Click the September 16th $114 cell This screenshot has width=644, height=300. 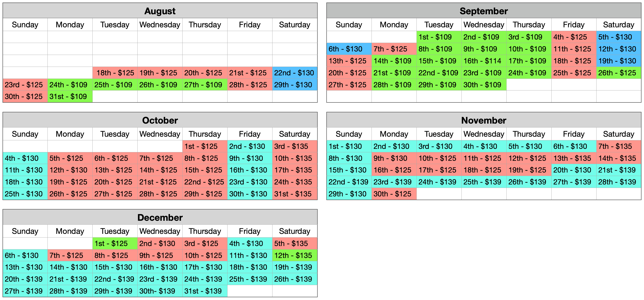[x=483, y=61]
